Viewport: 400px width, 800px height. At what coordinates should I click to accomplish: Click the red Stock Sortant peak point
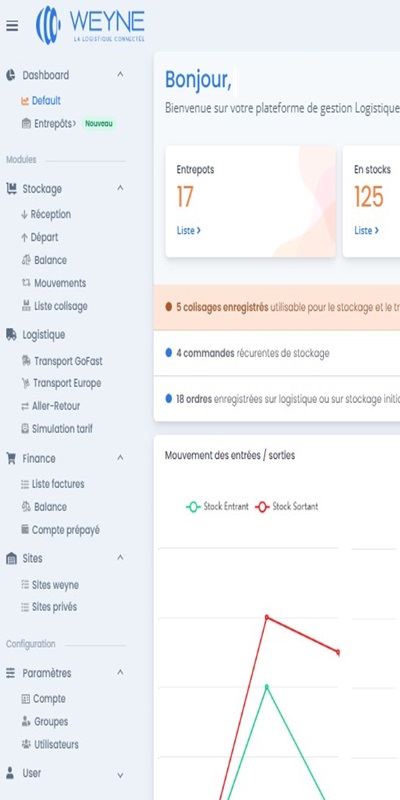pyautogui.click(x=267, y=617)
